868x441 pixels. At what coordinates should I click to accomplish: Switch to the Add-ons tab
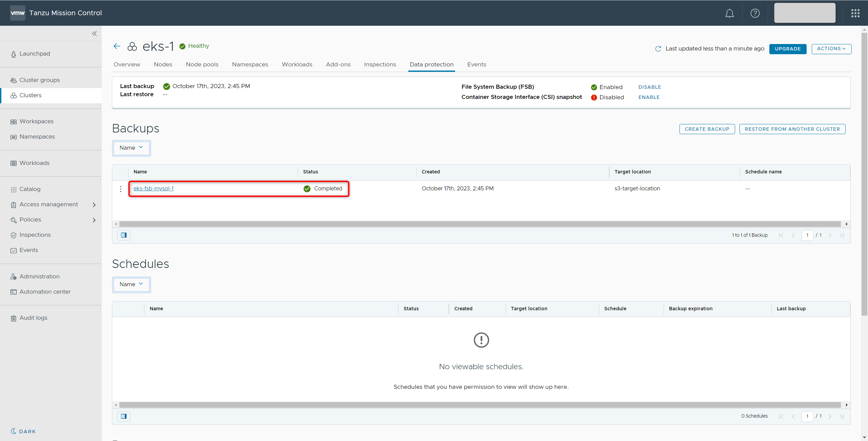tap(338, 64)
